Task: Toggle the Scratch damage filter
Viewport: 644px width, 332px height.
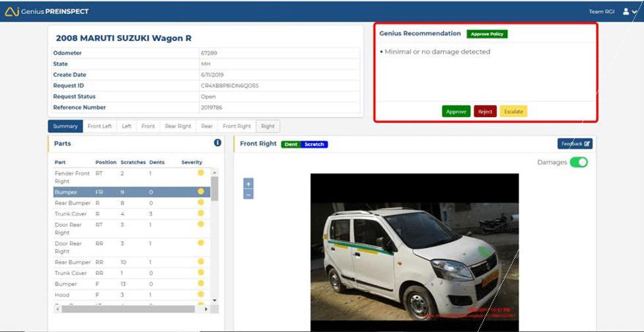Action: (x=314, y=144)
